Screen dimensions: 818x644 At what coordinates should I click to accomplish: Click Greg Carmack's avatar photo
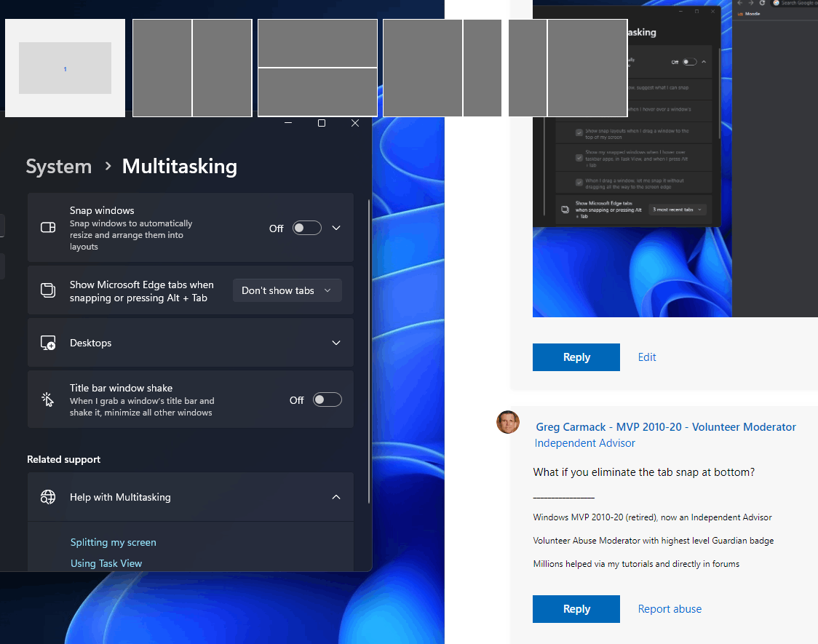pos(507,422)
